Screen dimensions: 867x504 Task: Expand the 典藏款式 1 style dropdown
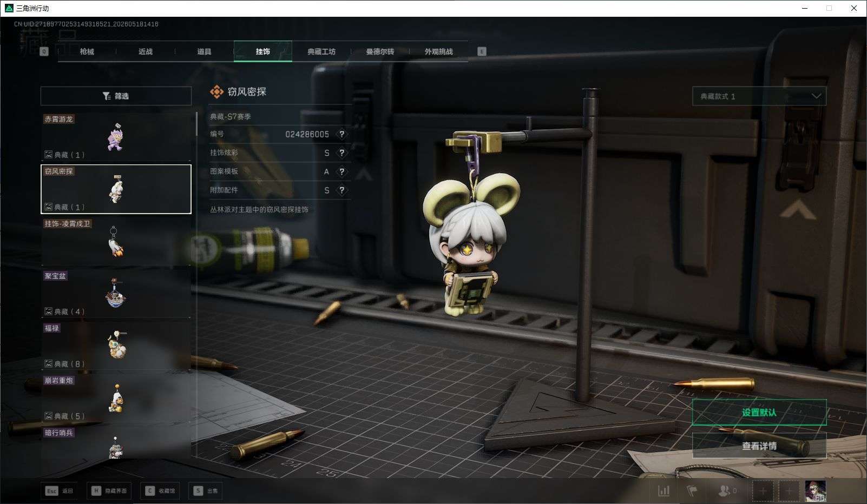coord(759,96)
